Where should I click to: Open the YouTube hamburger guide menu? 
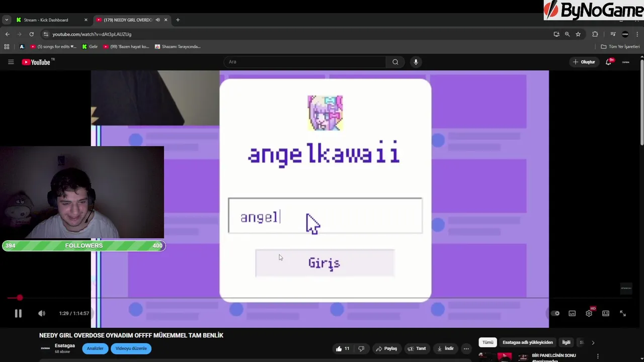click(x=11, y=62)
